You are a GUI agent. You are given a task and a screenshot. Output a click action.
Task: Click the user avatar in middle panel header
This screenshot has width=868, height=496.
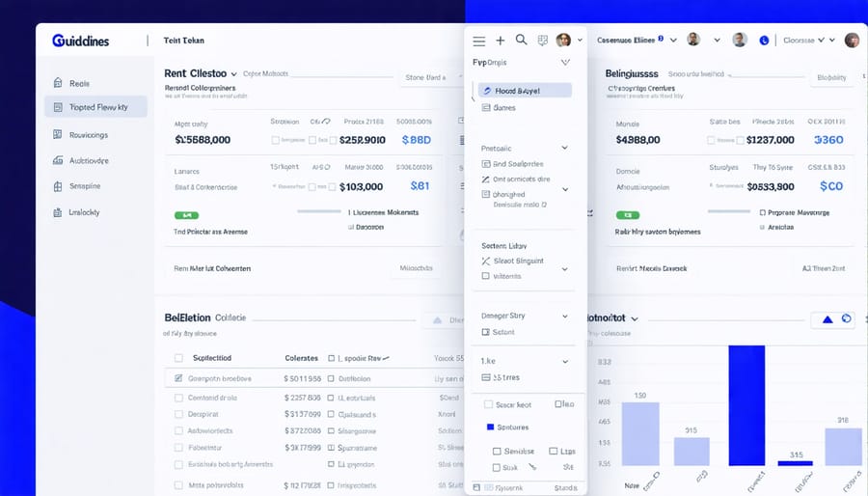coord(563,40)
